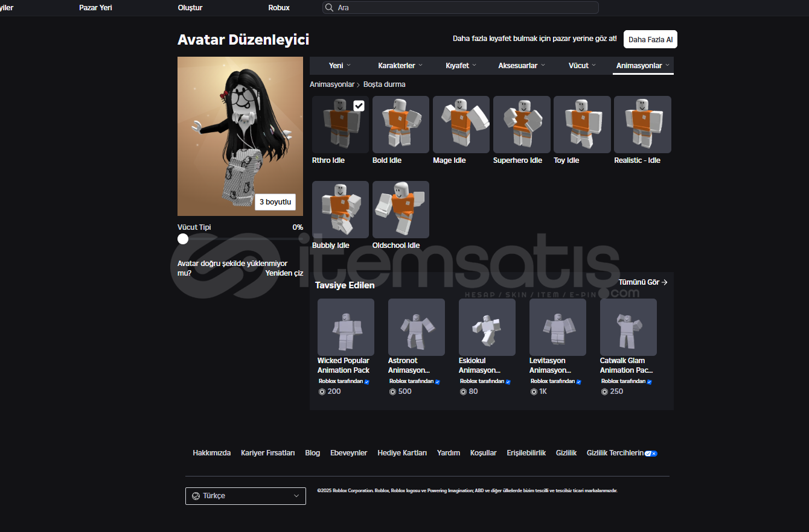The width and height of the screenshot is (809, 532).
Task: Expand the Karakterler dropdown tab
Action: click(400, 66)
